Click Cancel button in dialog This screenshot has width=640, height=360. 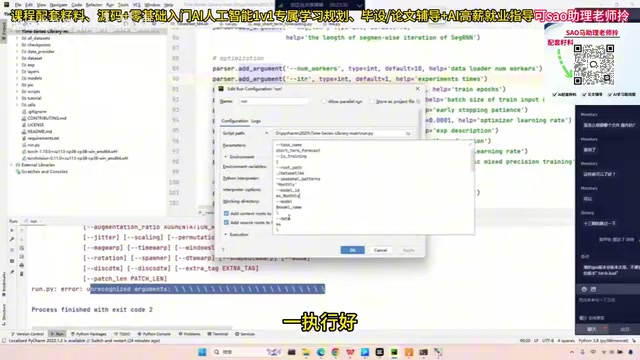tap(380, 250)
